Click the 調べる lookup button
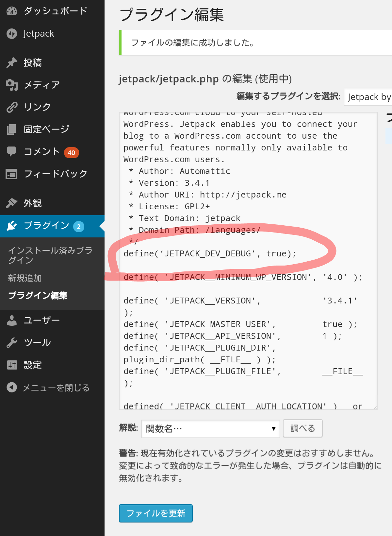392x536 pixels. [x=303, y=428]
